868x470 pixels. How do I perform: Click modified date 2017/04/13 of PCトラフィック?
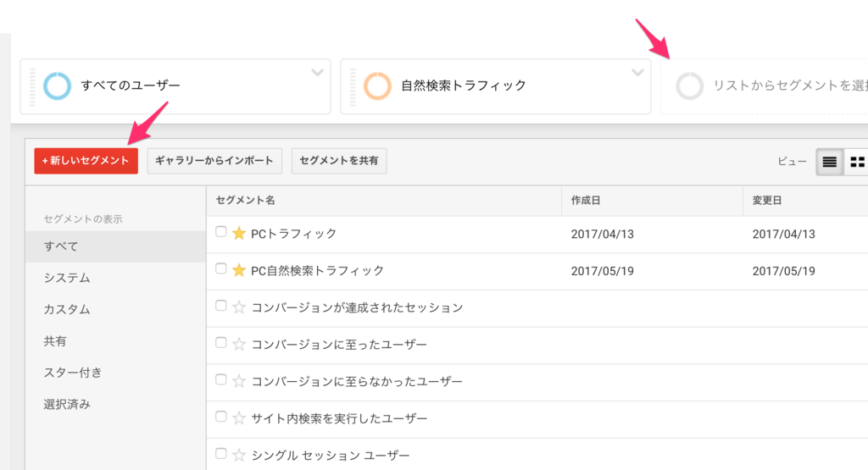point(784,235)
